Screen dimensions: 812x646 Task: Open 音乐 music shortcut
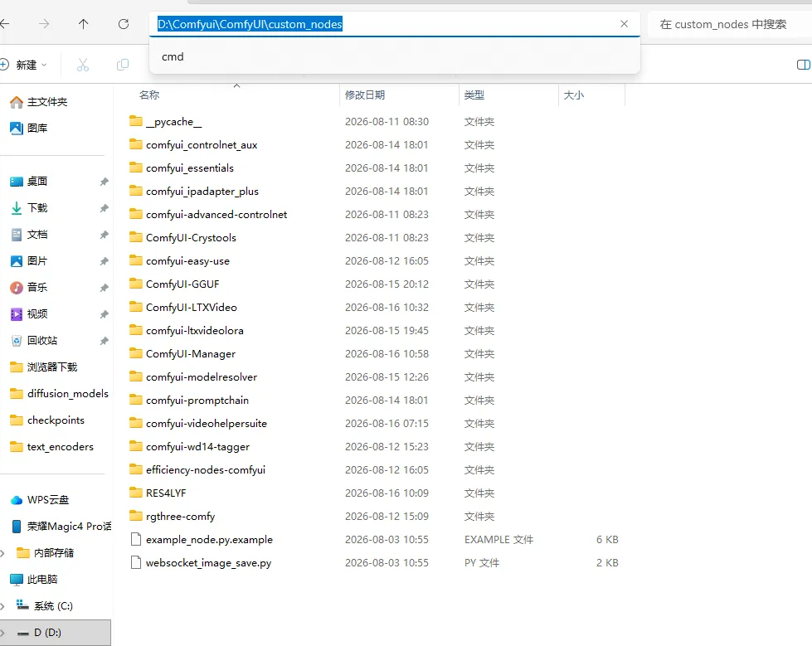click(x=29, y=287)
